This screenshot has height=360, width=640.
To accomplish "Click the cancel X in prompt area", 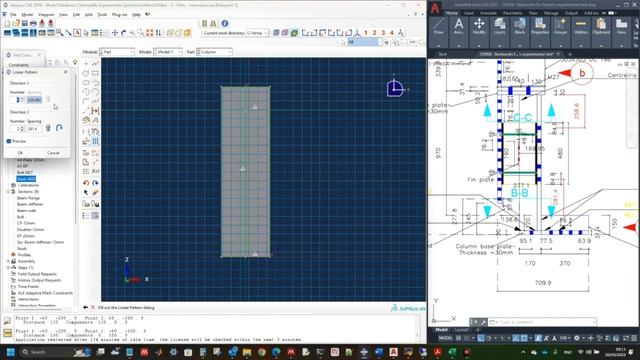I will pyautogui.click(x=92, y=307).
